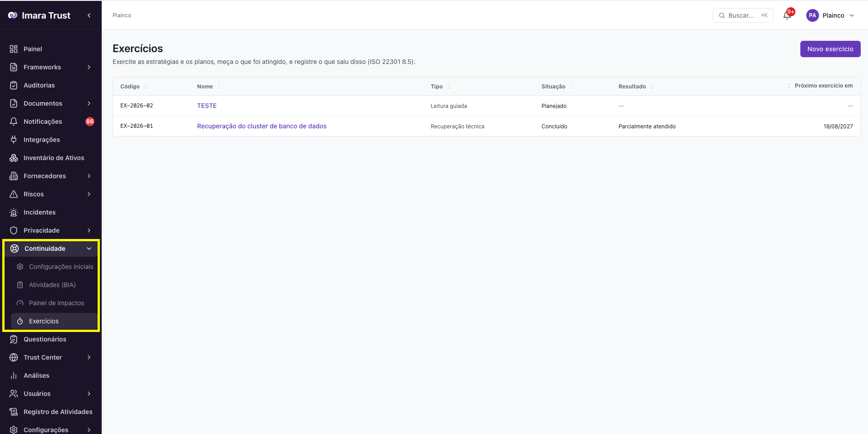Sort by Situação column header
The height and width of the screenshot is (434, 868).
coord(557,87)
